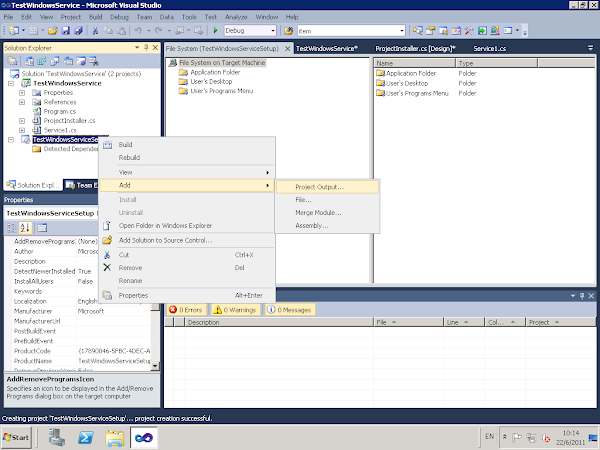Open Windows PowerShell from the taskbar

[x=85, y=437]
